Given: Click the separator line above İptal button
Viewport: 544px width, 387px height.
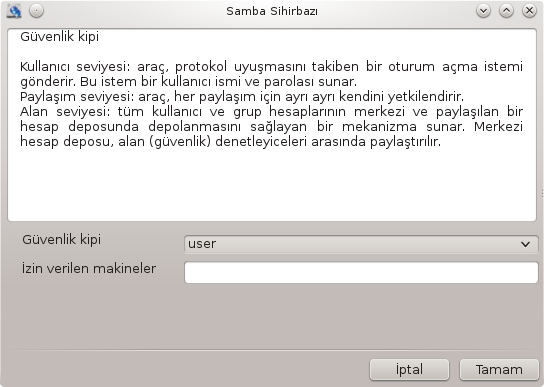Looking at the screenshot, I should [x=272, y=350].
